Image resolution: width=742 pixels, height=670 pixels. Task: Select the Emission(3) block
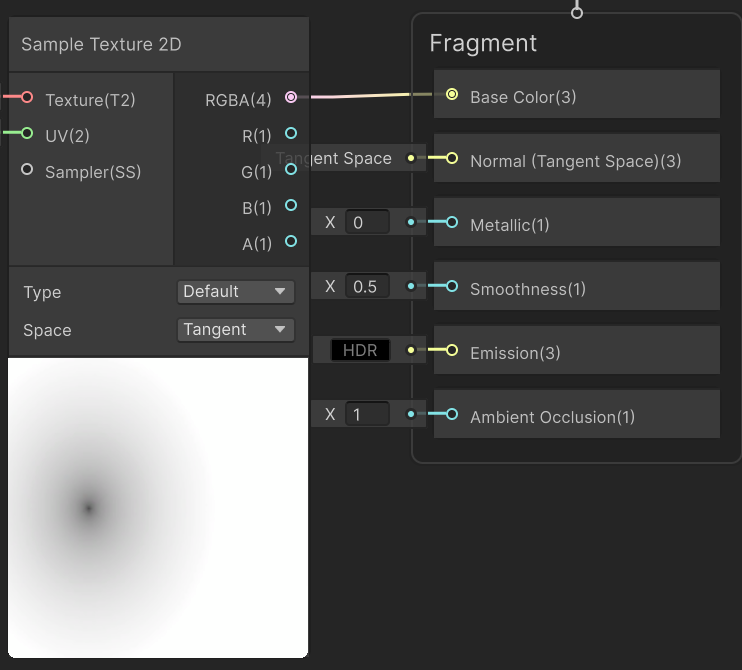(x=576, y=350)
